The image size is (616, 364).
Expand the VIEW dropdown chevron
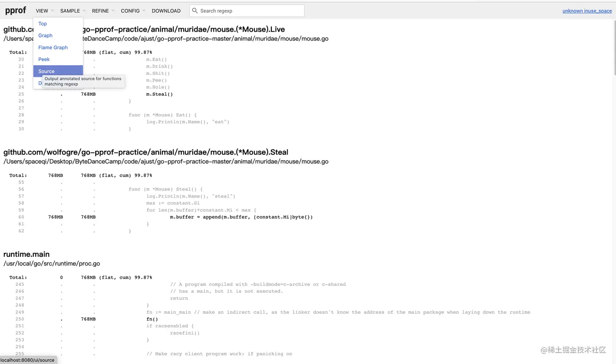(x=52, y=11)
